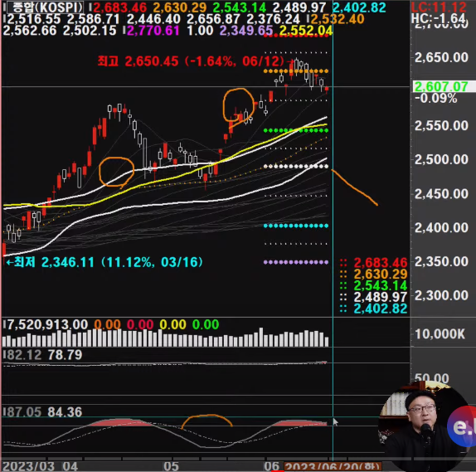The height and width of the screenshot is (472, 476).
Task: Click the purple 2,349.65 value
Action: [246, 31]
